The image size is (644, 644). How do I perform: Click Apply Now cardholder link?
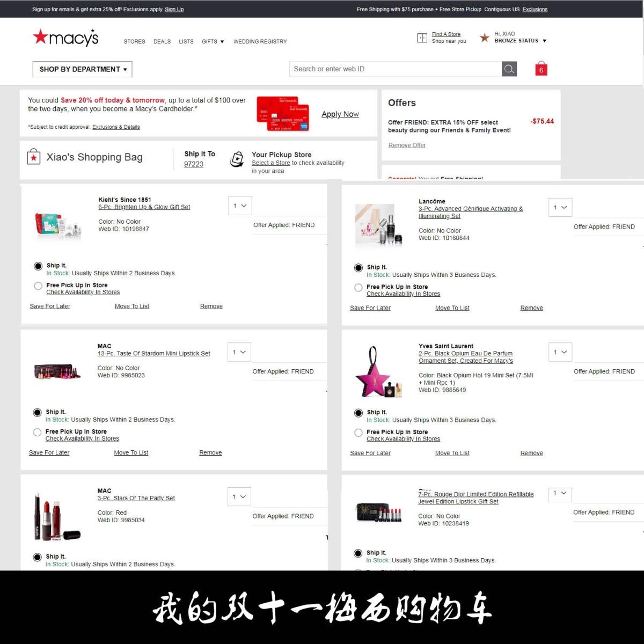[340, 114]
